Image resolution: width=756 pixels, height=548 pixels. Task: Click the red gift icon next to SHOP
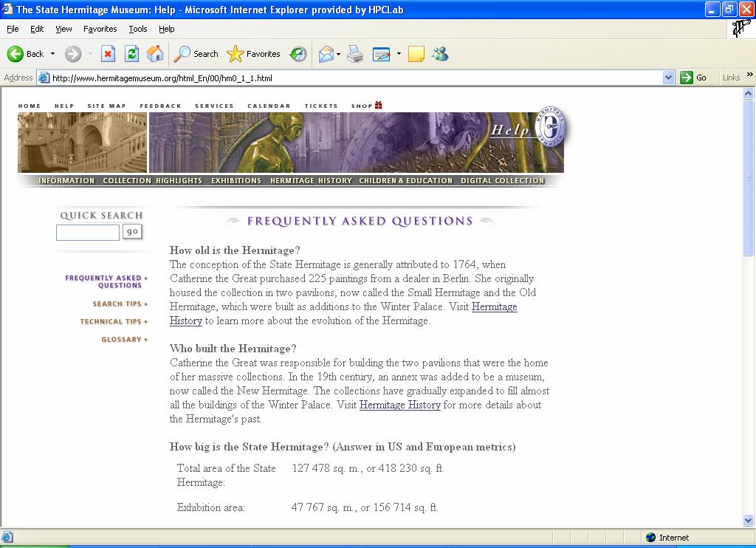pos(379,105)
